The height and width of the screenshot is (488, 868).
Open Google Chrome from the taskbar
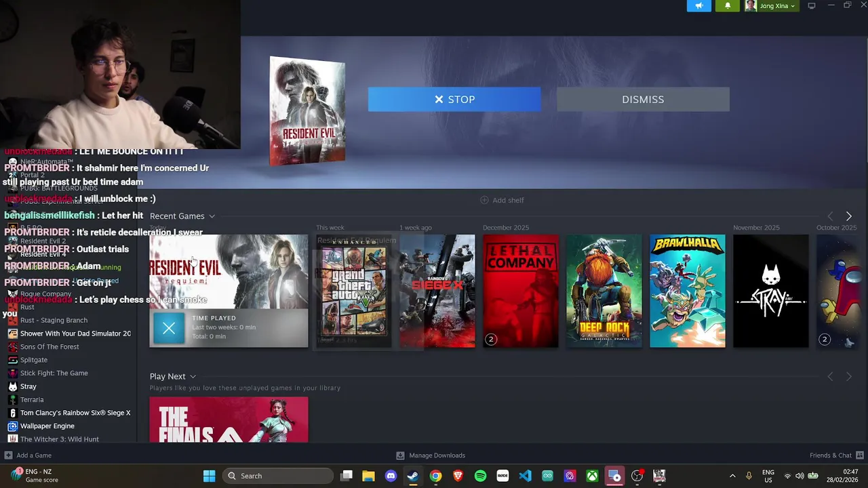(x=435, y=476)
